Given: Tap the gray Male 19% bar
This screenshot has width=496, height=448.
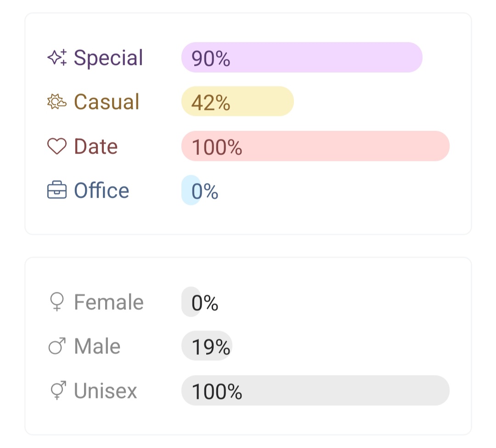Looking at the screenshot, I should [x=207, y=346].
